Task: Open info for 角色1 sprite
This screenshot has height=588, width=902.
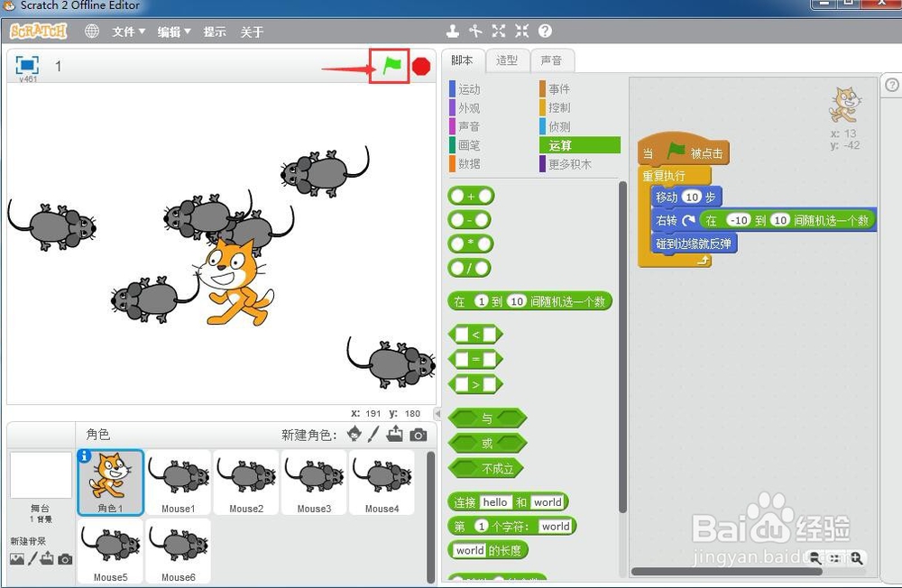Action: pyautogui.click(x=84, y=456)
